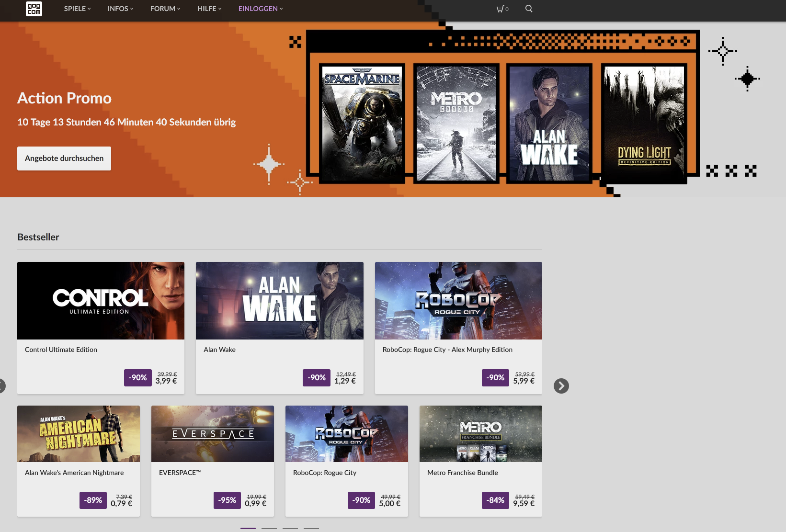Click -90% badge on RoboCop: Rogue City
The width and height of the screenshot is (786, 532).
[362, 500]
